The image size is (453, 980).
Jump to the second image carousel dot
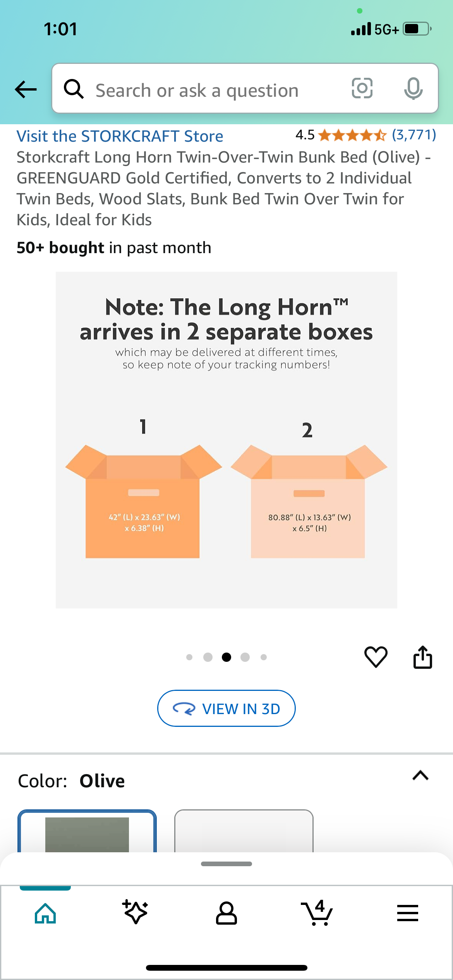(208, 657)
